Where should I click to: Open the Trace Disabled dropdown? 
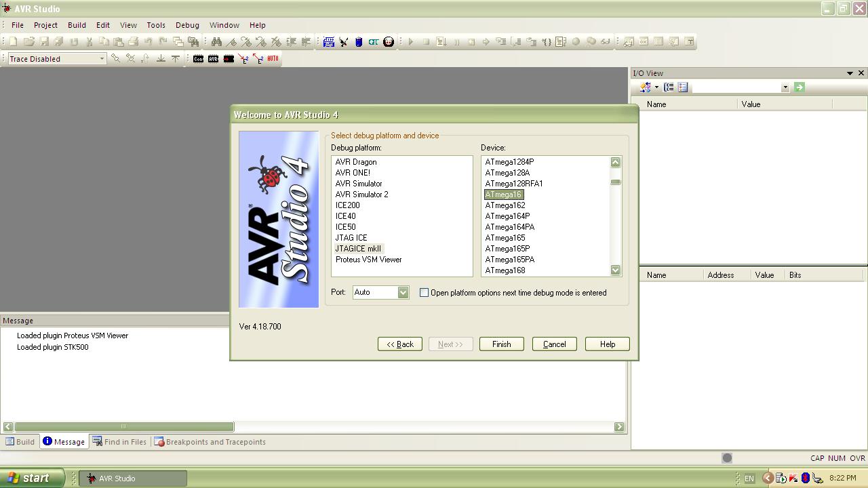click(102, 59)
